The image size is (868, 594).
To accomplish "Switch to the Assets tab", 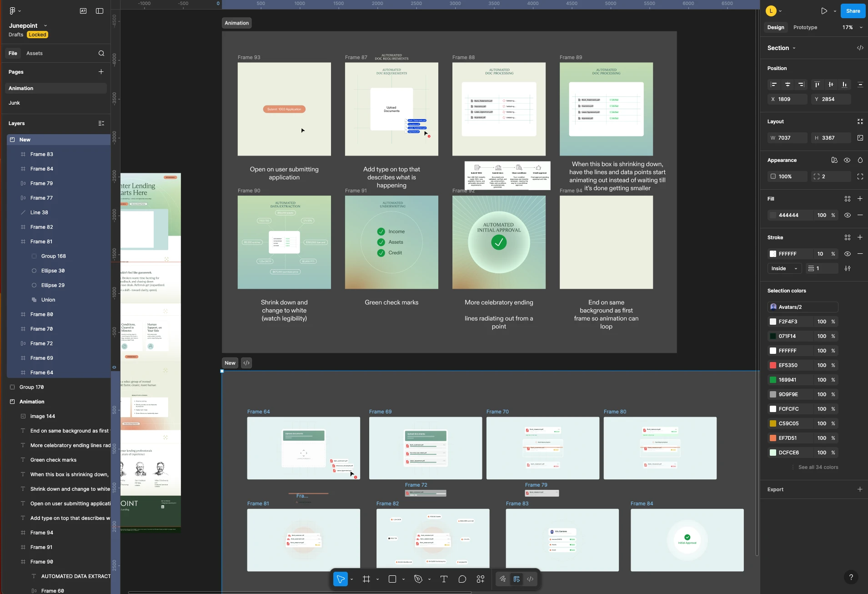I will (35, 53).
